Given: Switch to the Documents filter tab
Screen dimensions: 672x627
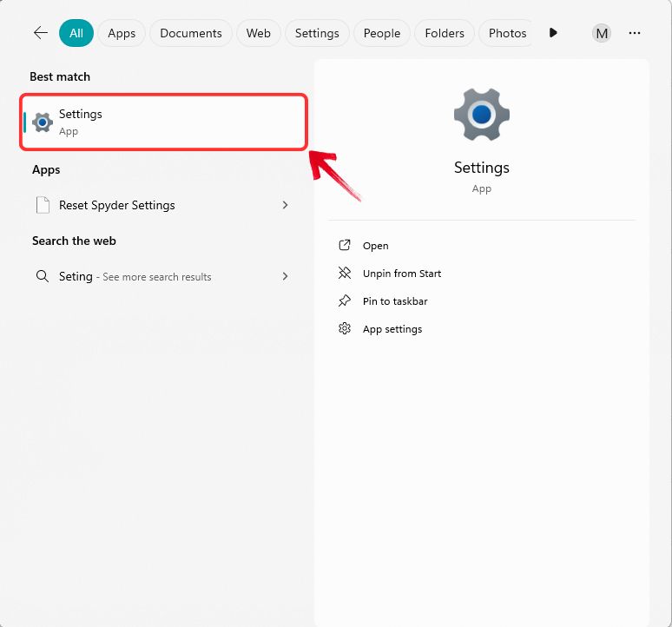Looking at the screenshot, I should (x=191, y=33).
